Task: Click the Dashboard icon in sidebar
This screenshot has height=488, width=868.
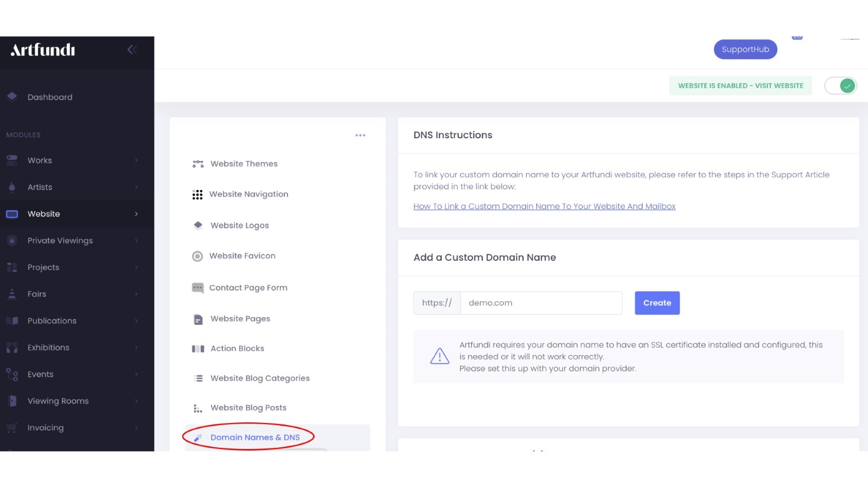Action: (x=12, y=97)
